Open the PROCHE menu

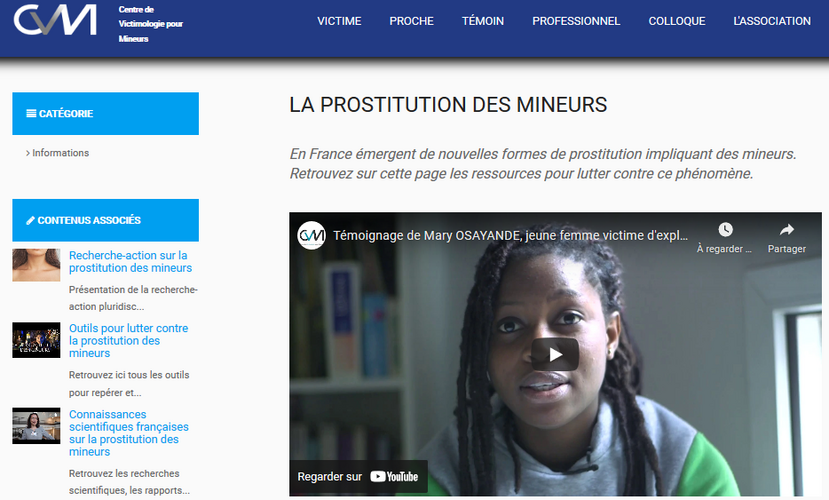[x=411, y=21]
